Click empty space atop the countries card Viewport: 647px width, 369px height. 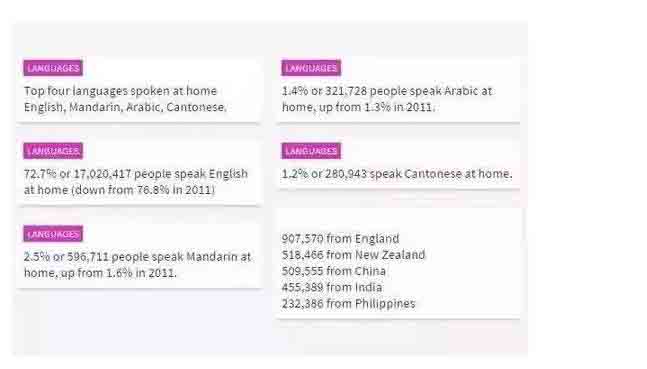[398, 219]
